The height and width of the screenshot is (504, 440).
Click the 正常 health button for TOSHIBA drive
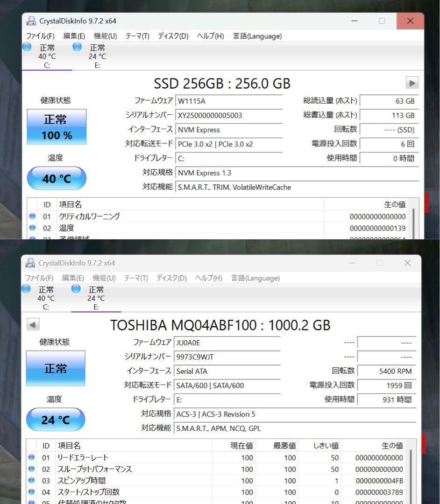point(56,369)
